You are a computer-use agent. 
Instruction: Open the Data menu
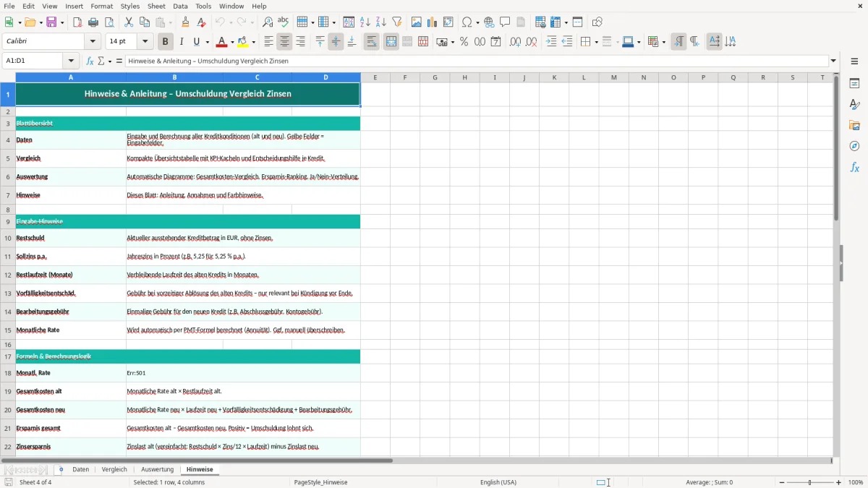180,6
